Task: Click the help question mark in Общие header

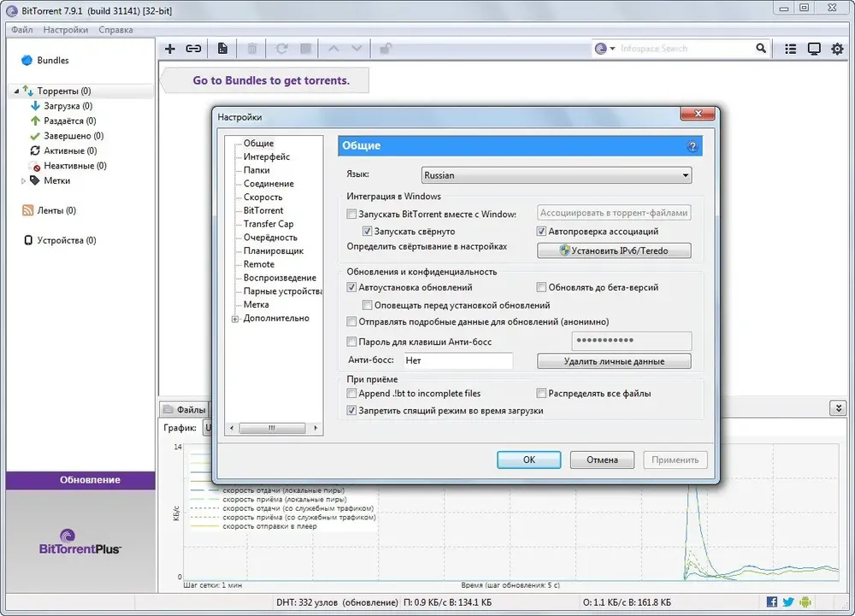Action: pyautogui.click(x=692, y=146)
